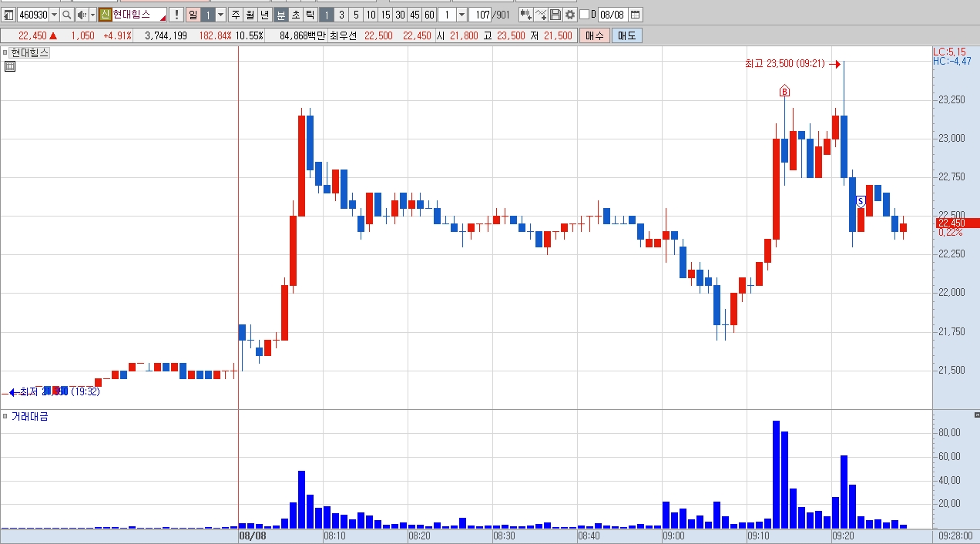Select the 60 minute interval tab
980x544 pixels.
pos(429,15)
